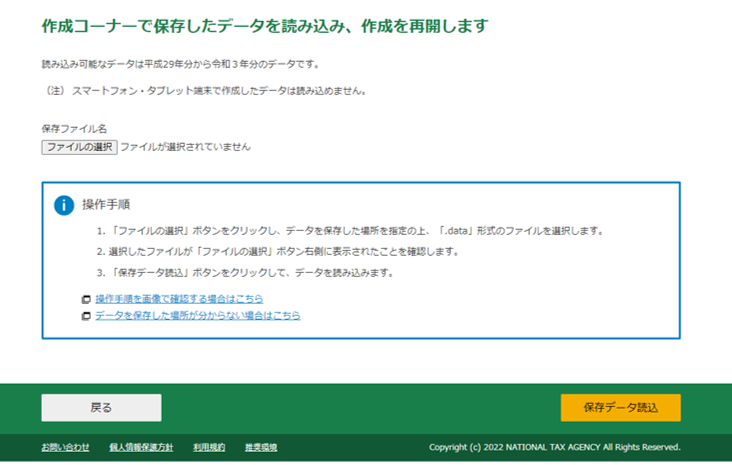Click the ファイルが選択されていません file status text

coord(185,147)
